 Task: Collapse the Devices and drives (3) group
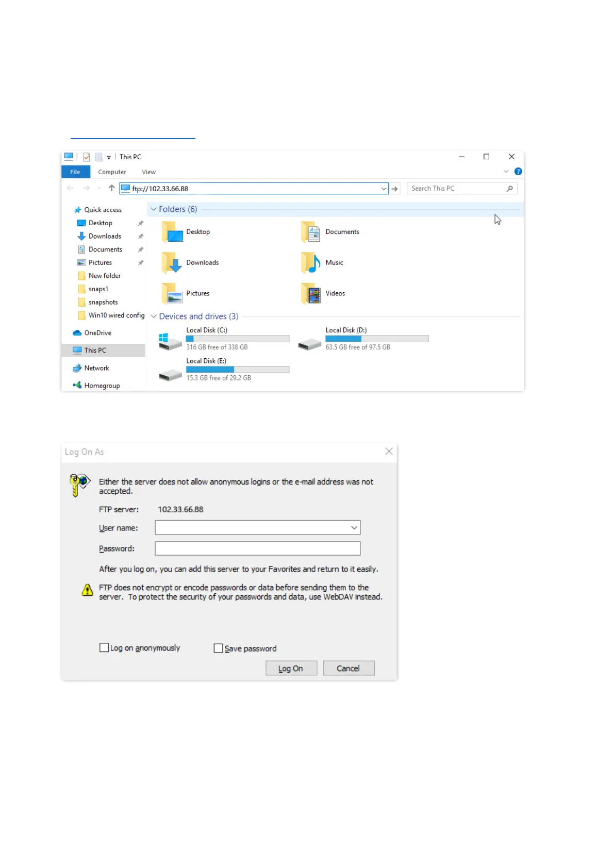(x=154, y=316)
